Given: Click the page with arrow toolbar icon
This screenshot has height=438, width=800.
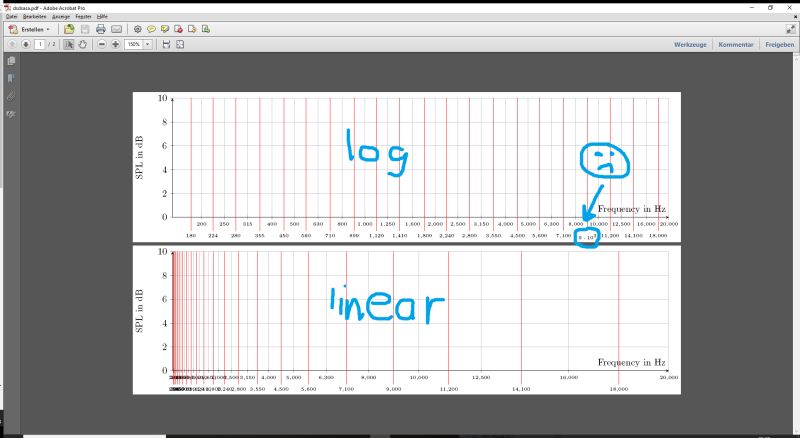Looking at the screenshot, I should click(x=192, y=29).
